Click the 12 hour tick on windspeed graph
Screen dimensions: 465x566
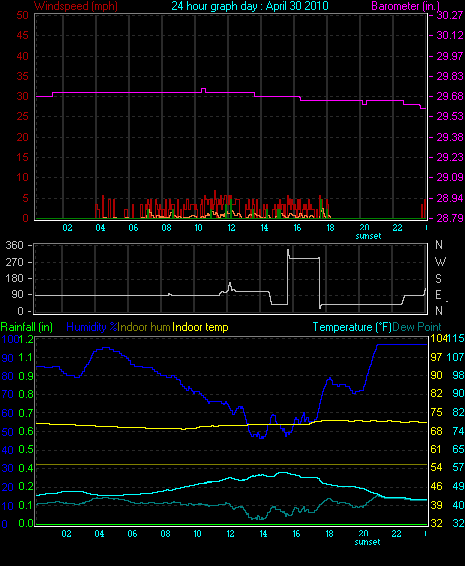231,228
